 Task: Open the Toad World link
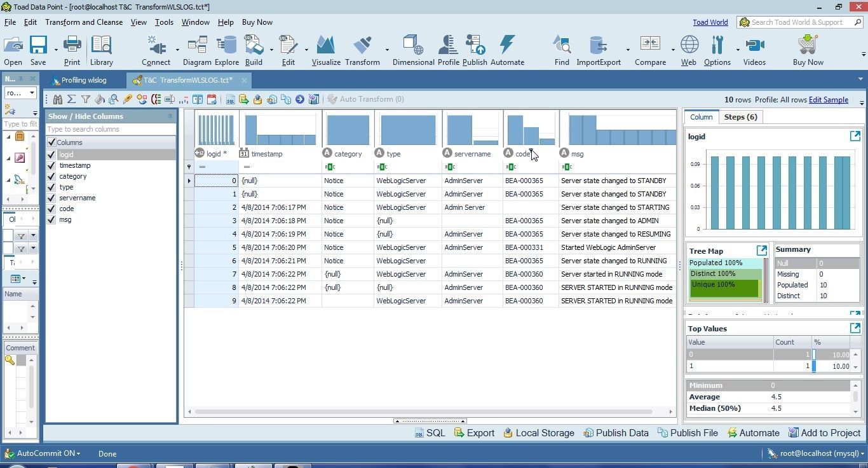tap(710, 22)
